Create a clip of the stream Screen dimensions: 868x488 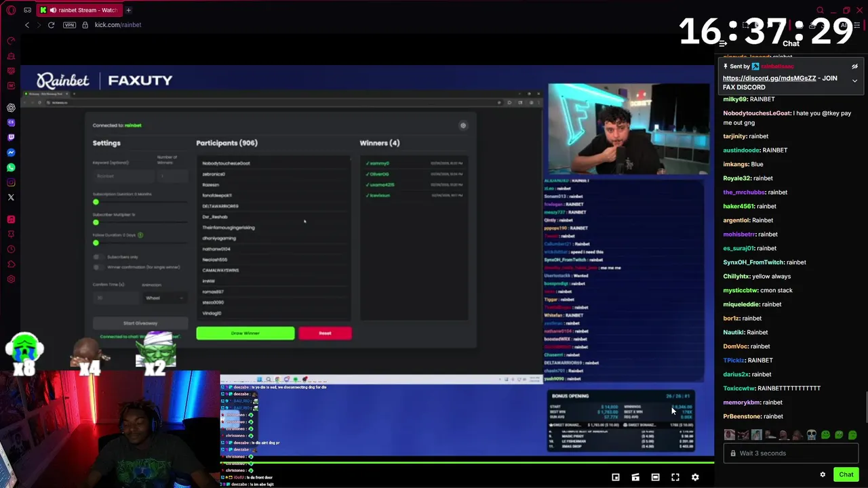[x=635, y=477]
